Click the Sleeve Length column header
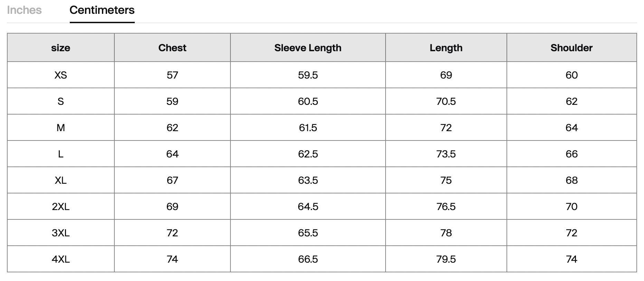This screenshot has width=644, height=281. tap(307, 48)
